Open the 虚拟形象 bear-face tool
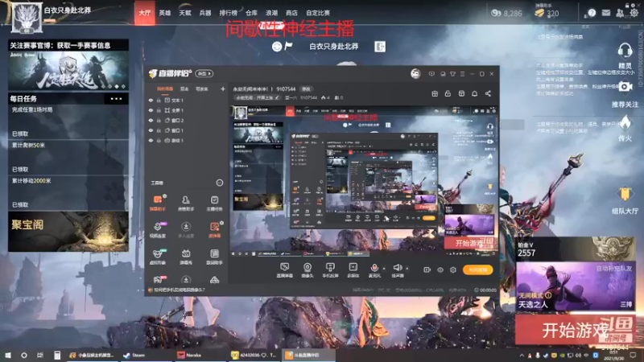Image resolution: width=644 pixels, height=362 pixels. click(x=157, y=257)
